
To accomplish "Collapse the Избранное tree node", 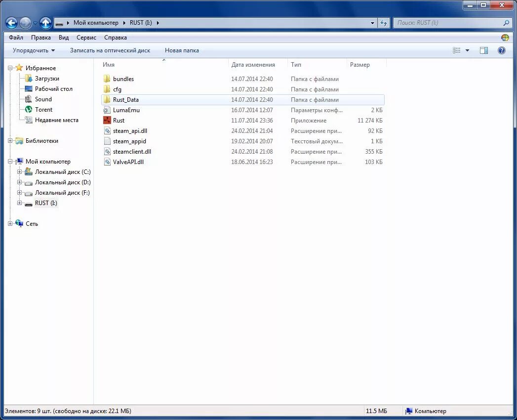I will pos(10,68).
